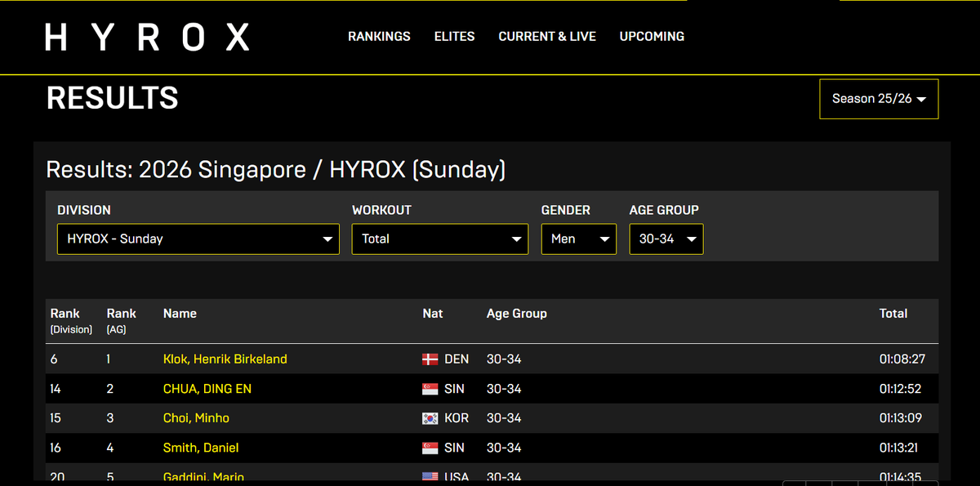The height and width of the screenshot is (486, 980).
Task: Click DEN nationality code
Action: tap(457, 359)
